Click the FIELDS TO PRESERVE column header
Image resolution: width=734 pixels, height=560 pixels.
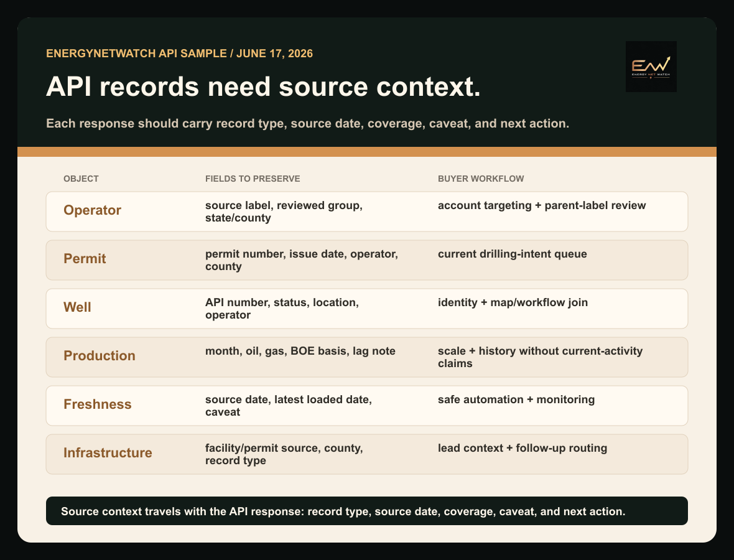253,179
